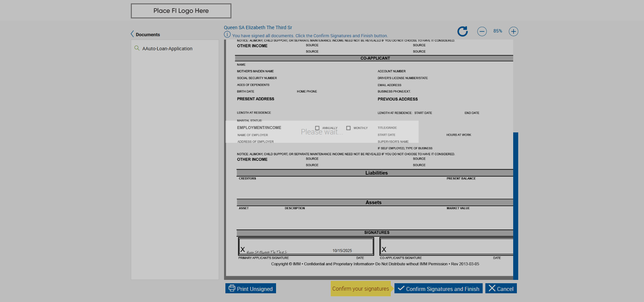
Task: Click the info icon beside signed message
Action: 227,35
